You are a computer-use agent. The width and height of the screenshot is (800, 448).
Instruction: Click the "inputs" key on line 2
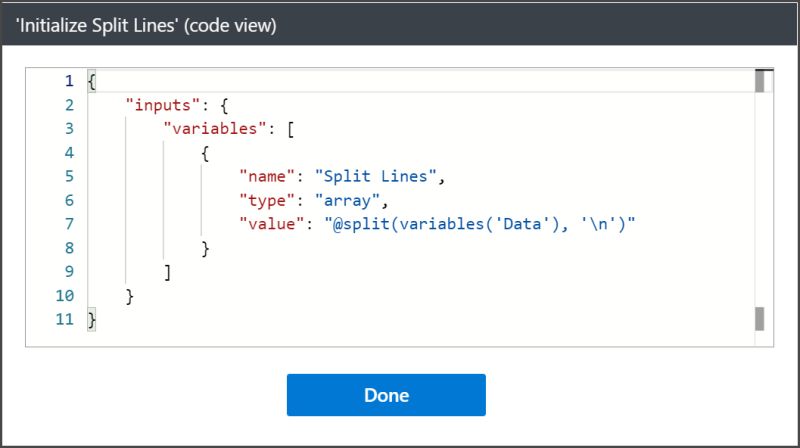pyautogui.click(x=163, y=105)
